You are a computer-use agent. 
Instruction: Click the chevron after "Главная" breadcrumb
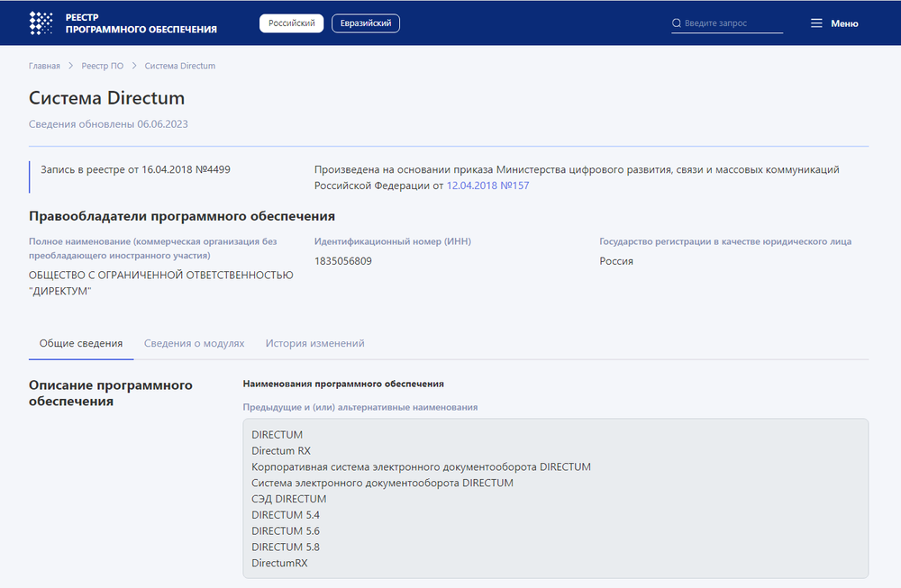(70, 66)
